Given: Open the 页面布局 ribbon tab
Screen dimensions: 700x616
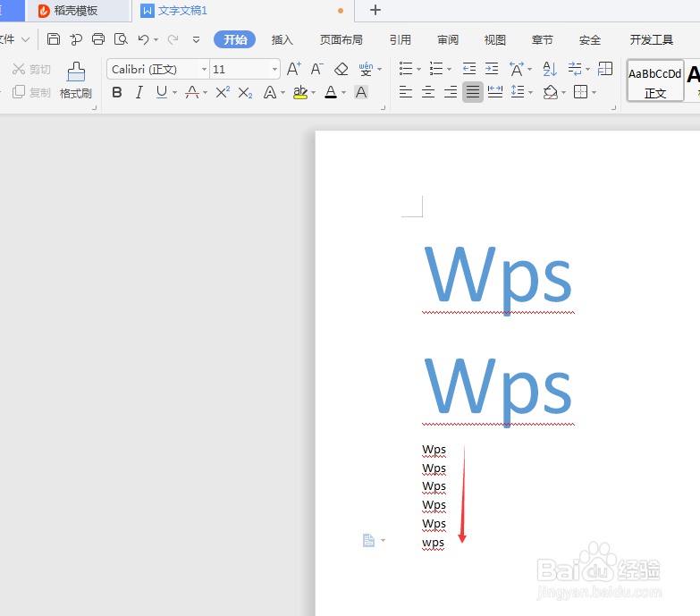Looking at the screenshot, I should [x=342, y=39].
